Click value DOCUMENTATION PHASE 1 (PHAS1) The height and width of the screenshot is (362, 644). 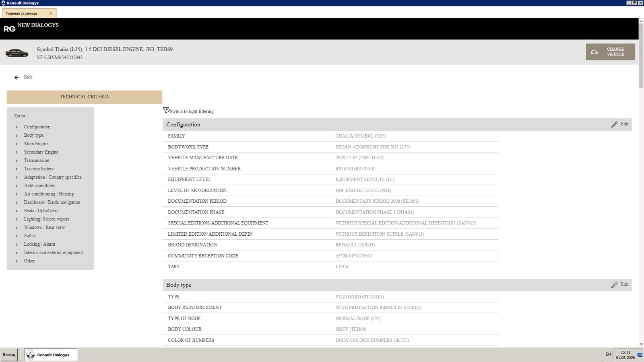coord(375,212)
